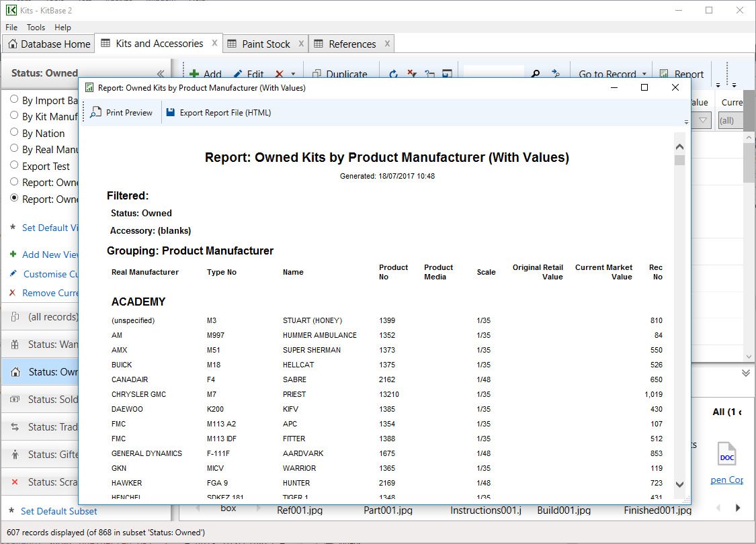This screenshot has width=756, height=544.
Task: Click the search magnifier icon in toolbar
Action: point(536,74)
